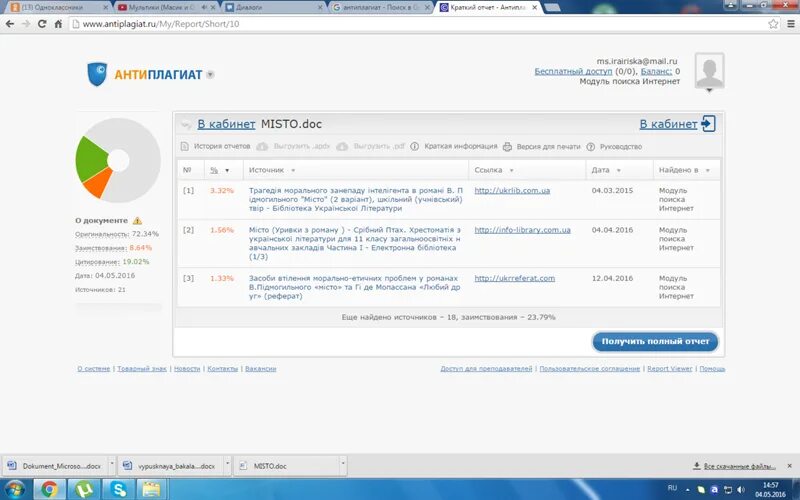The image size is (800, 500).
Task: Open source titled Засоби втілення морально-етичних проблем
Action: [354, 287]
